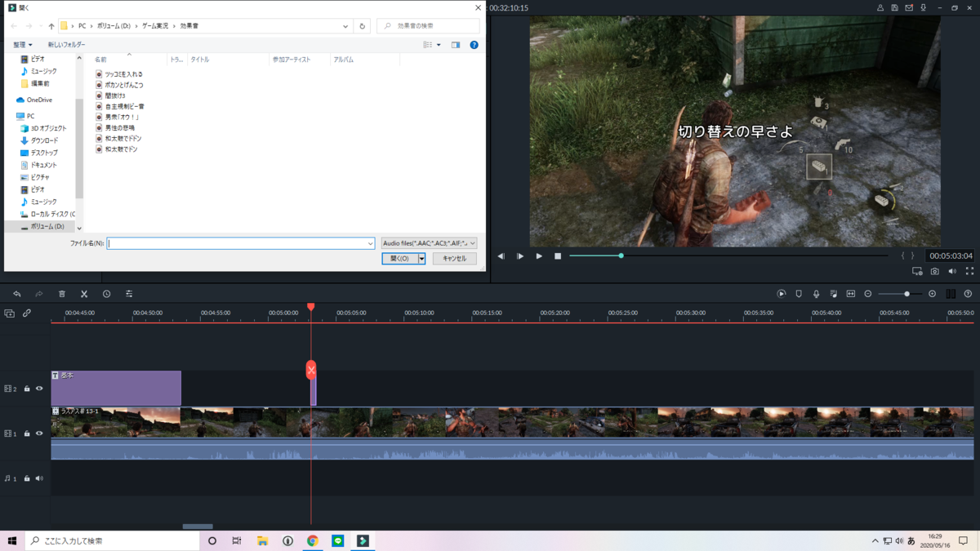Image resolution: width=980 pixels, height=551 pixels.
Task: Sort files by 名前 column
Action: 100,60
